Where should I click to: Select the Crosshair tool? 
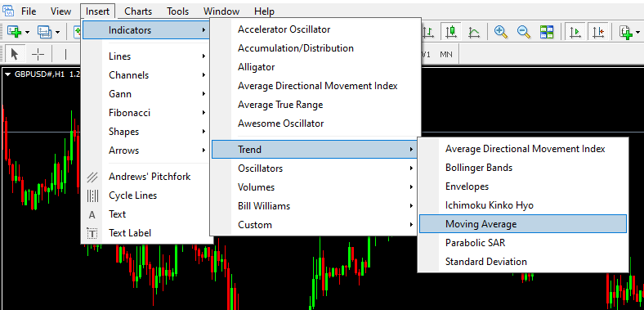click(38, 54)
